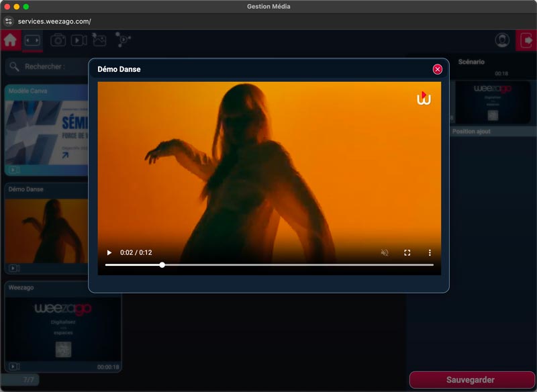Select the Weezago media card thumbnail

(x=63, y=329)
